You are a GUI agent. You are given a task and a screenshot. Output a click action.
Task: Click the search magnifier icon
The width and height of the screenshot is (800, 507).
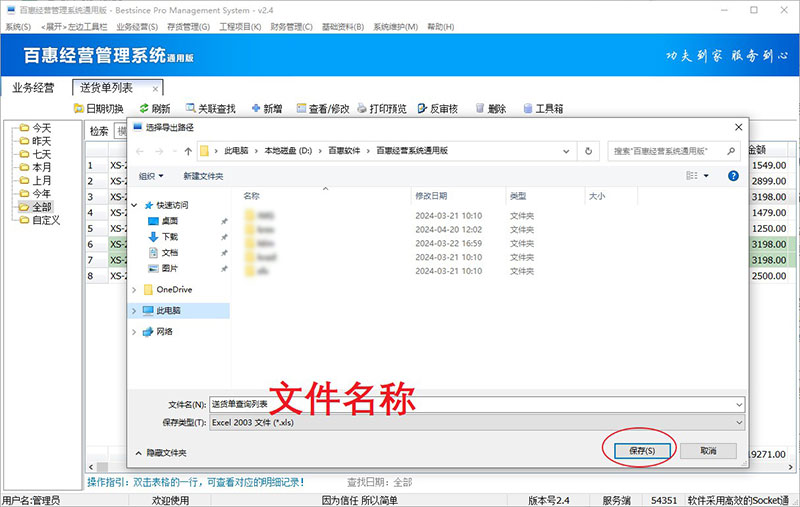731,151
